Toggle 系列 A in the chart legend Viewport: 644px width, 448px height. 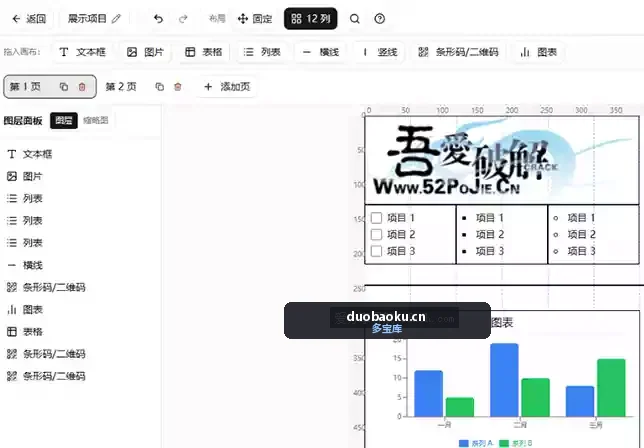coord(476,443)
